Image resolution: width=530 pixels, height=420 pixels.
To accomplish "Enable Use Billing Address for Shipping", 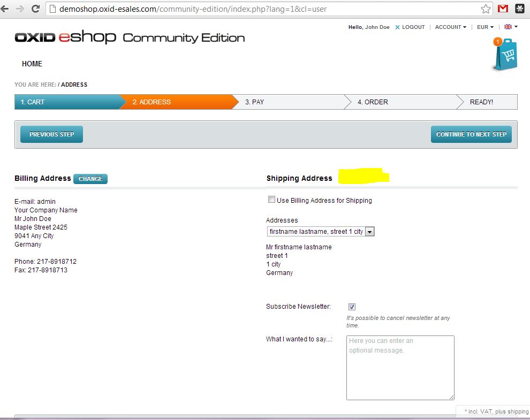I will 271,200.
